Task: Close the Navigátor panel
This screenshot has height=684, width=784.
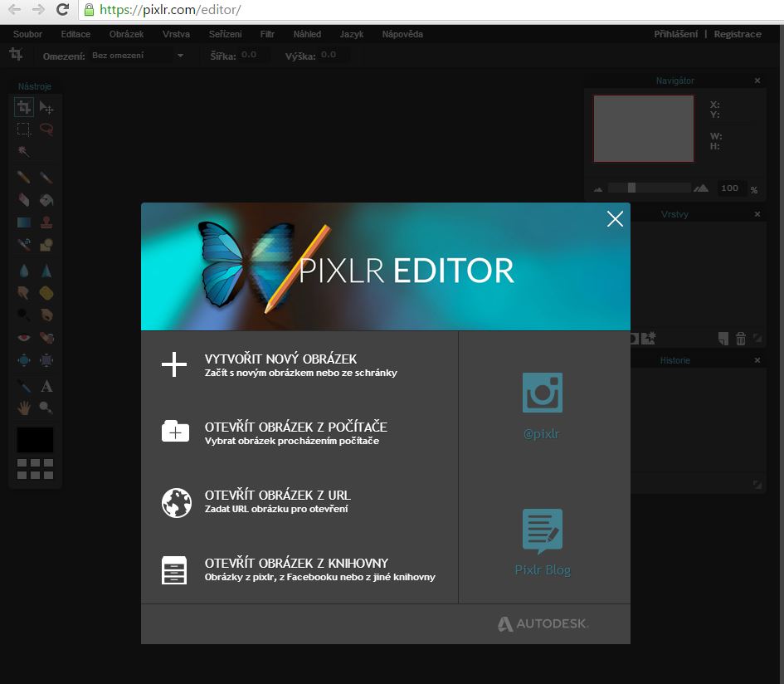Action: (x=757, y=81)
